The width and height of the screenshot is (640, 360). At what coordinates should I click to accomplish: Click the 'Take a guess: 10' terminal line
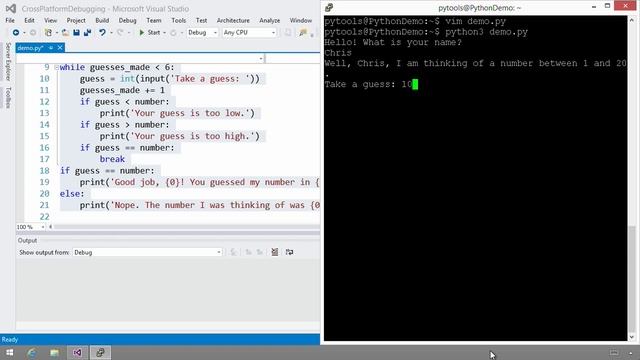coord(371,84)
